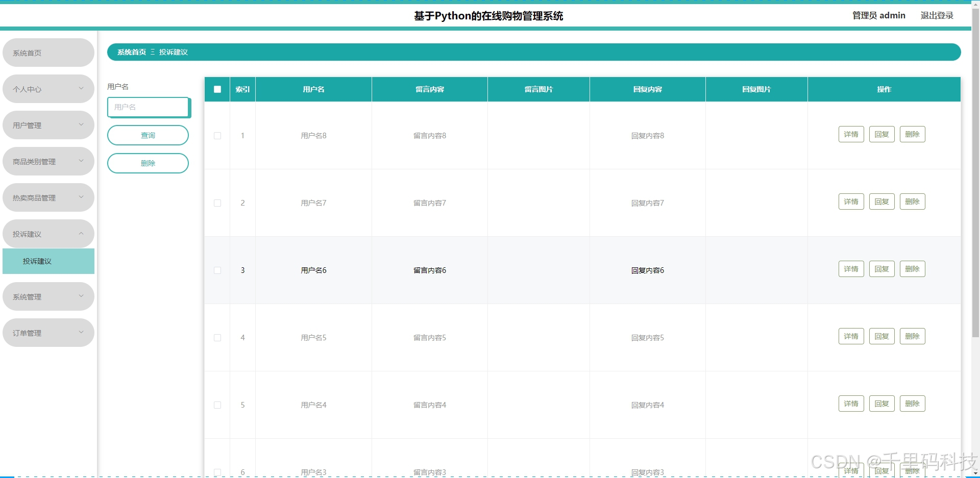The height and width of the screenshot is (478, 980).
Task: Click the 用户名 column header
Action: point(313,89)
